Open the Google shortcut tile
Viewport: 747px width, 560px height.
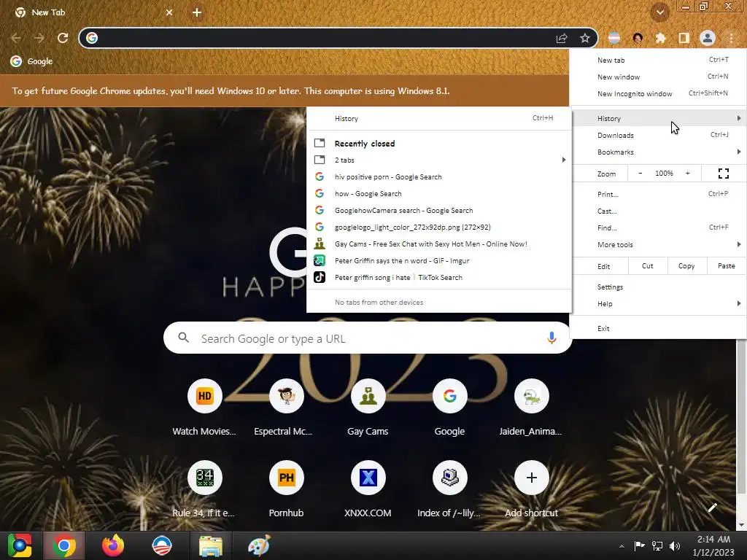click(x=449, y=408)
